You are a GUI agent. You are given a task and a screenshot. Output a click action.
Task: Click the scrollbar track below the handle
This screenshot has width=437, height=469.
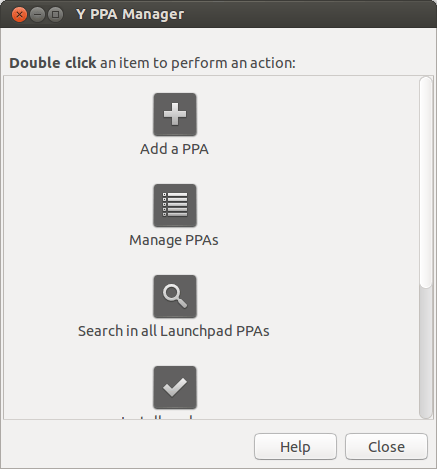[426, 353]
